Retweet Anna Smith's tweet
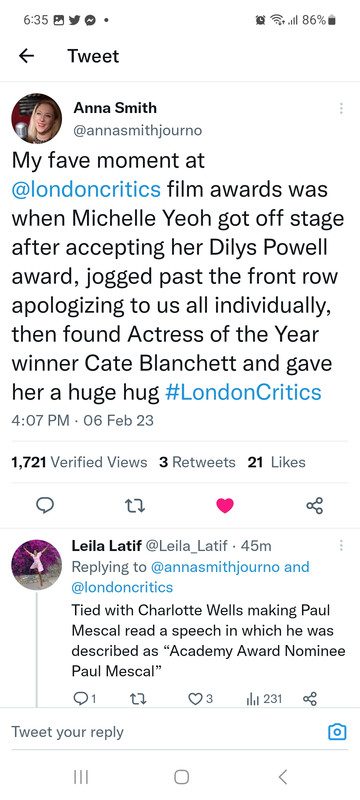The width and height of the screenshot is (360, 800). [x=135, y=506]
